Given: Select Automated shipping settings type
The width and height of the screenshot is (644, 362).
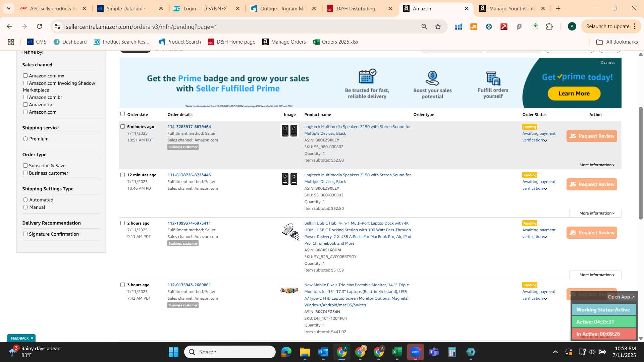Looking at the screenshot, I should 25,200.
